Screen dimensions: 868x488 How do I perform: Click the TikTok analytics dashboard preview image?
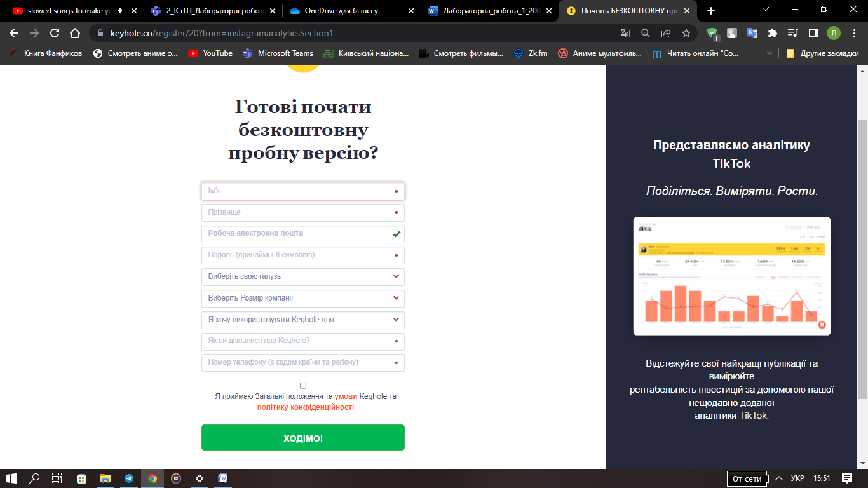(x=732, y=276)
